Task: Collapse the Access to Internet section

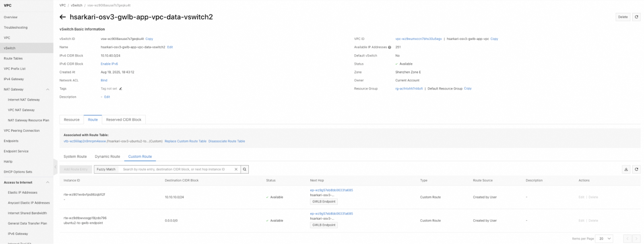Action: pos(47,183)
